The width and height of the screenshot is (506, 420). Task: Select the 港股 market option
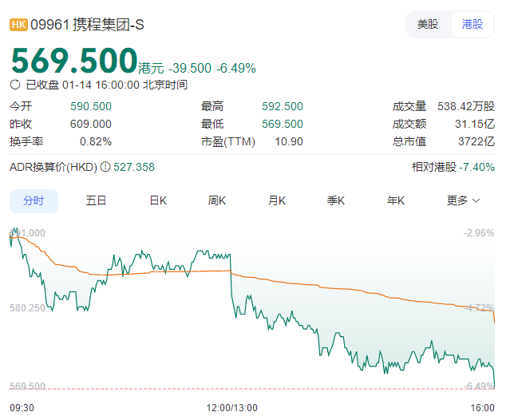[x=472, y=25]
